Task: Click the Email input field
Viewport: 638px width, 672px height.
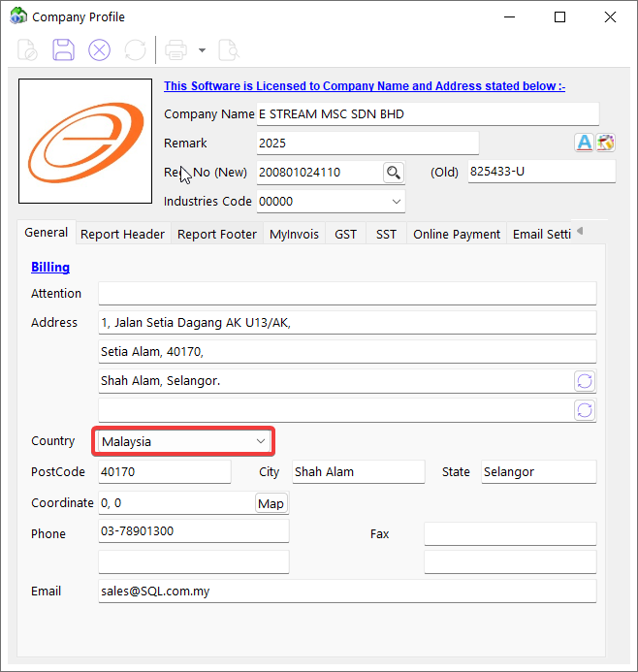Action: (346, 592)
